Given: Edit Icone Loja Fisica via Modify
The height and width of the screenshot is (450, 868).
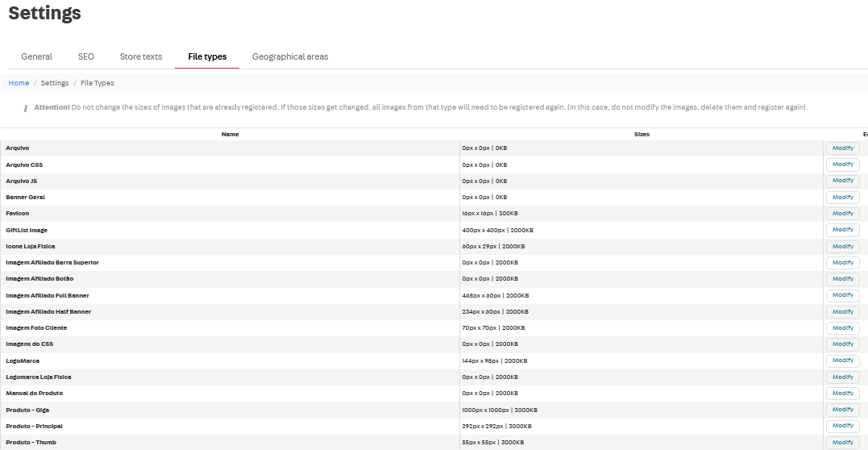Looking at the screenshot, I should 842,247.
